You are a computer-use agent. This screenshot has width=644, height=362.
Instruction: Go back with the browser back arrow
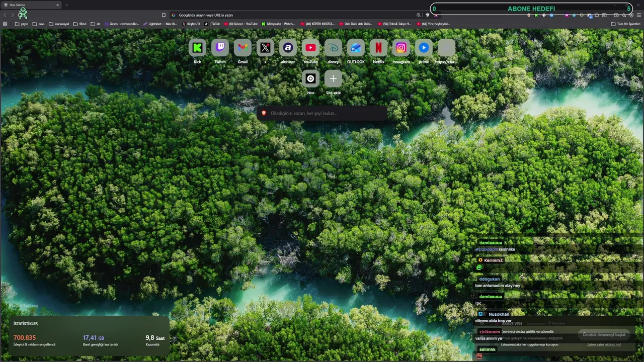(x=5, y=15)
